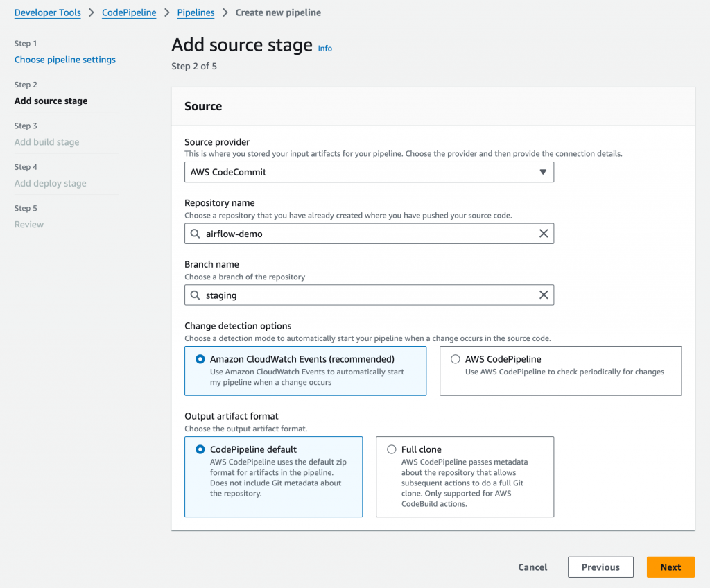The image size is (710, 588).
Task: Navigate to Pipelines breadcrumb link
Action: [196, 12]
